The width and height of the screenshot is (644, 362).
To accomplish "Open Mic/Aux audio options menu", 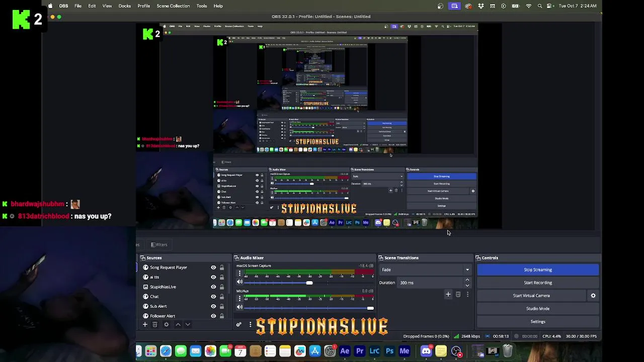I will tap(239, 299).
